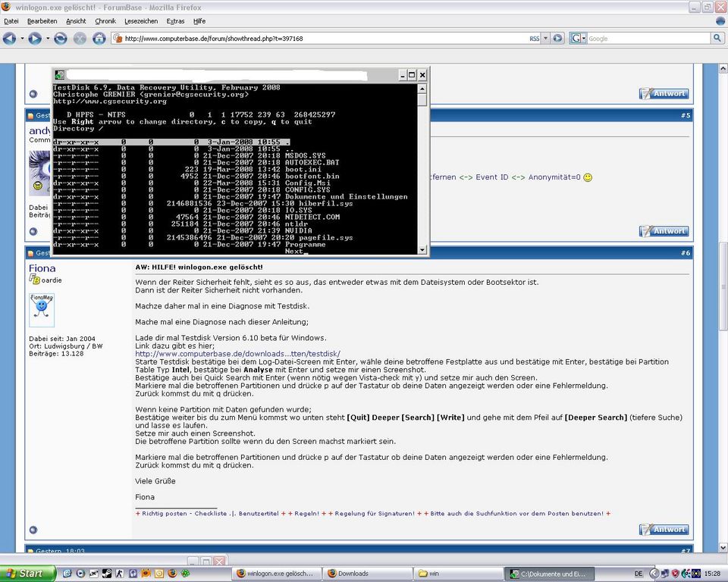Click the post icon in post #6 header
The height and width of the screenshot is (582, 728).
[30, 253]
